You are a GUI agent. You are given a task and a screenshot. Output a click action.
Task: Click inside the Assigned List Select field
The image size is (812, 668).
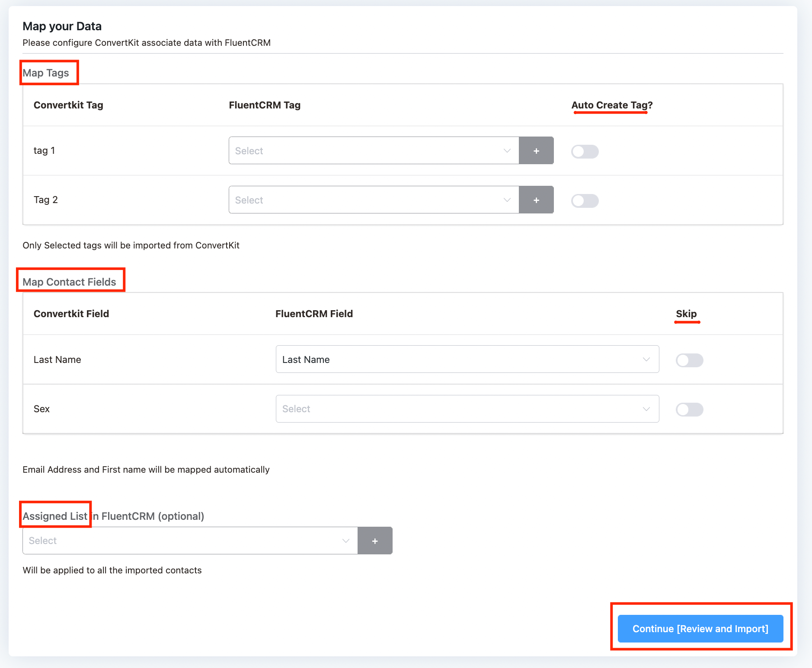tap(173, 540)
